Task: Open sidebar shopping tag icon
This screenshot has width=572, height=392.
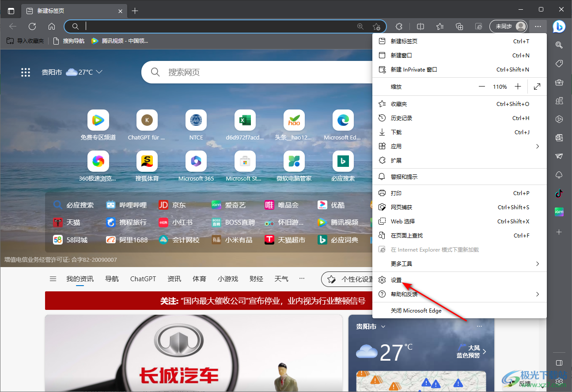Action: point(559,64)
